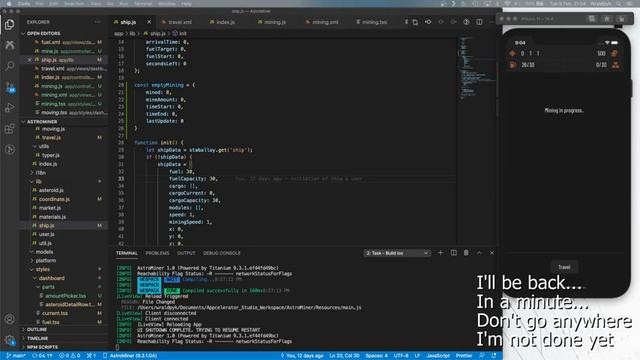Expand the platform folder
The height and width of the screenshot is (360, 640).
pyautogui.click(x=63, y=260)
